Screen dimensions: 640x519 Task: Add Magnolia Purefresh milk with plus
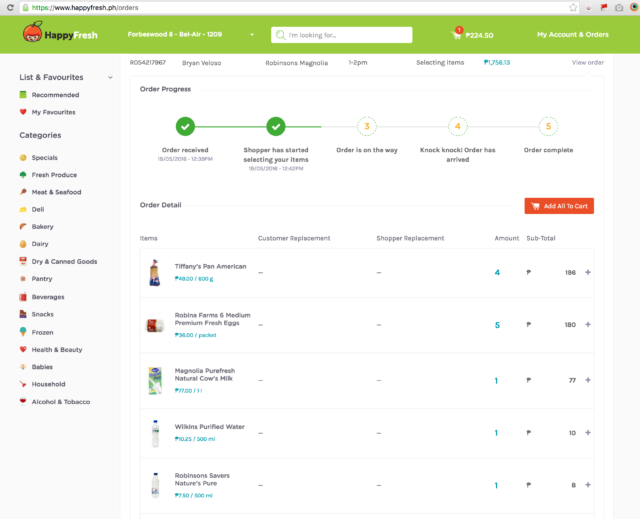(588, 380)
